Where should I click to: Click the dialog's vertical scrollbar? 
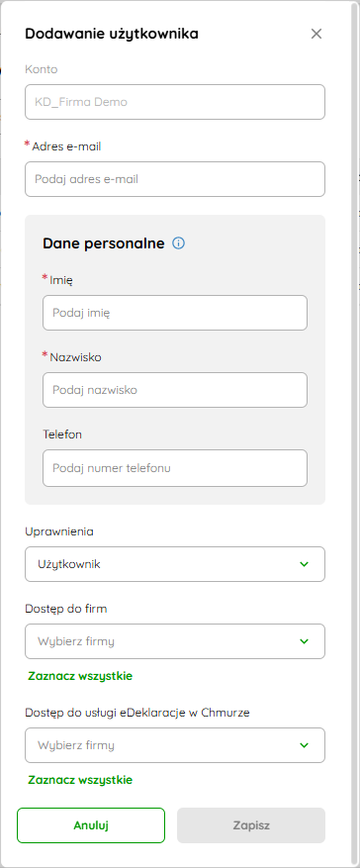[x=354, y=432]
